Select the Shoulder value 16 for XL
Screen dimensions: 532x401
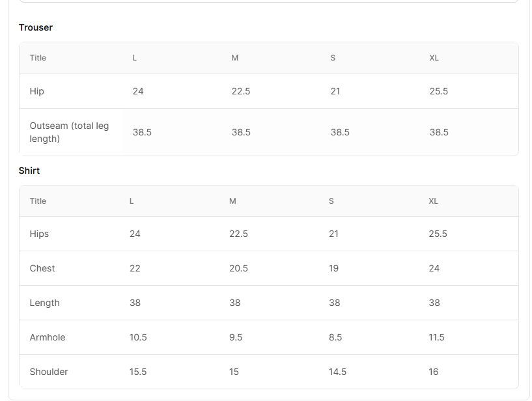(x=434, y=372)
